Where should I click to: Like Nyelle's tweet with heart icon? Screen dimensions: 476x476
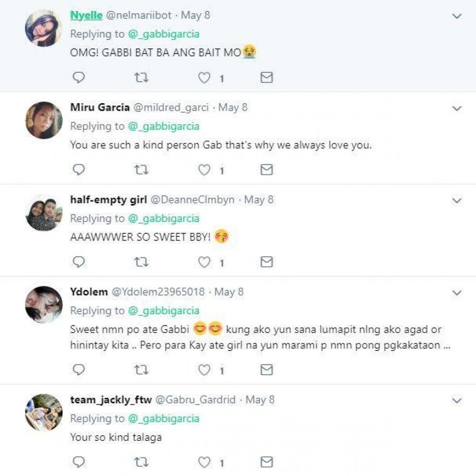(205, 78)
